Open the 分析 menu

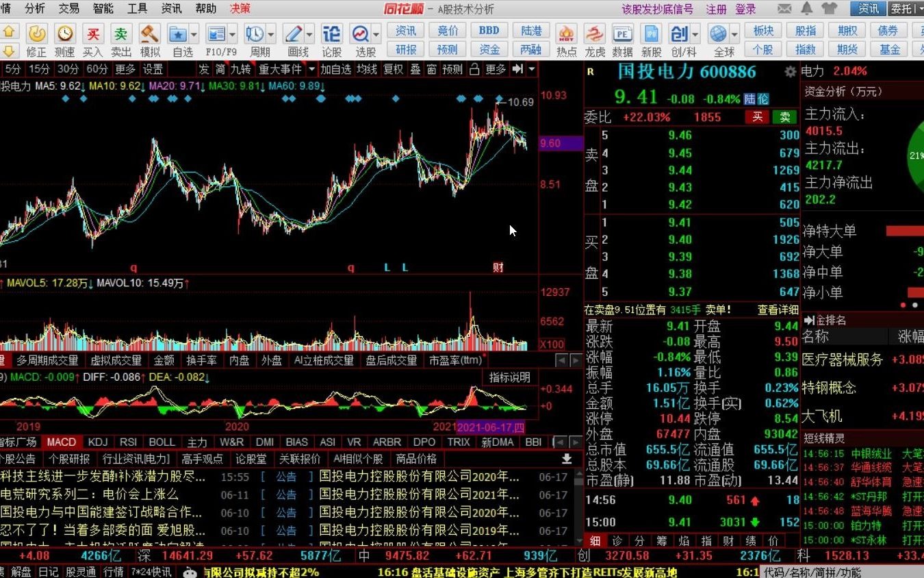35,9
